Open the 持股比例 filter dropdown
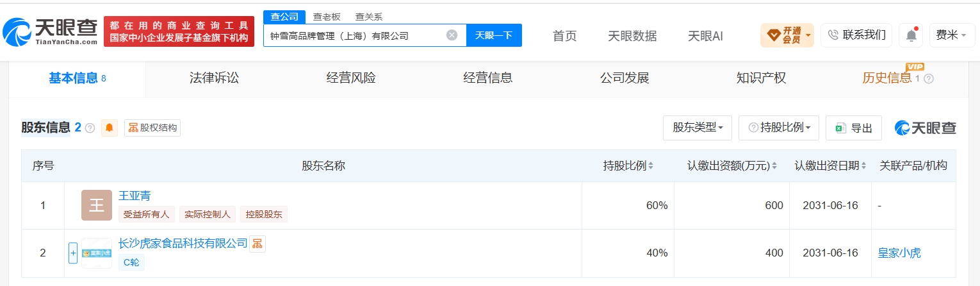Screen dimensions: 980x286 [778, 128]
